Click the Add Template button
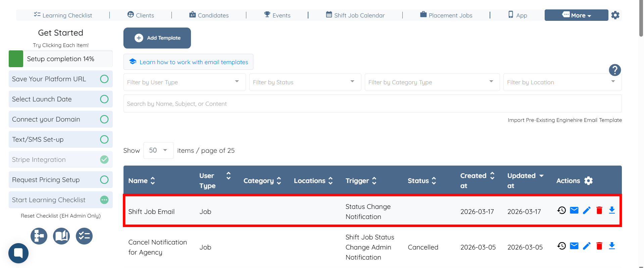Image resolution: width=644 pixels, height=268 pixels. [157, 38]
